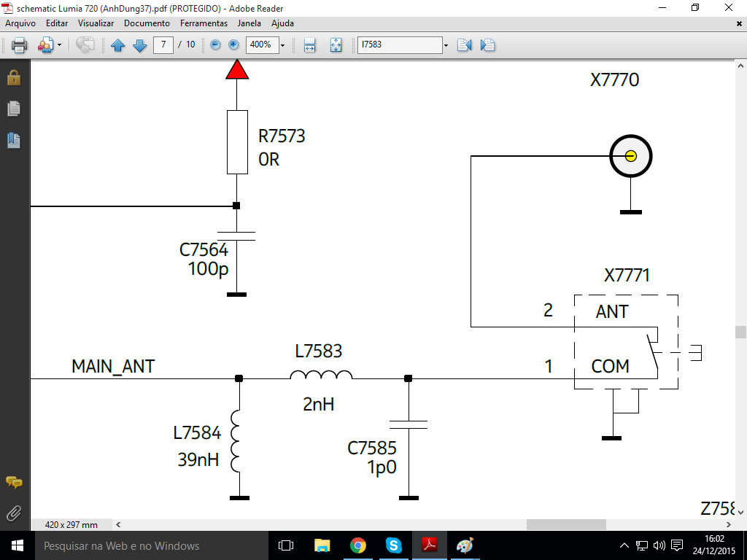Open the Editar menu
The width and height of the screenshot is (747, 560).
57,23
